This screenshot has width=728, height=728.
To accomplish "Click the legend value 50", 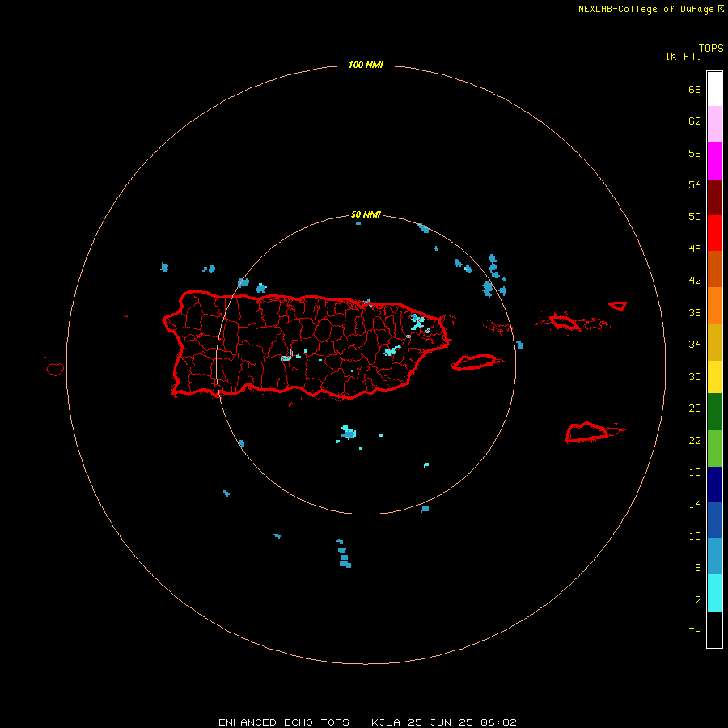I will click(x=695, y=216).
